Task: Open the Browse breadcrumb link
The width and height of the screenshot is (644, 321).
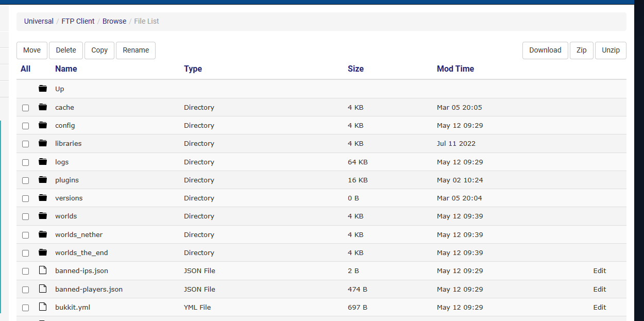Action: [114, 21]
